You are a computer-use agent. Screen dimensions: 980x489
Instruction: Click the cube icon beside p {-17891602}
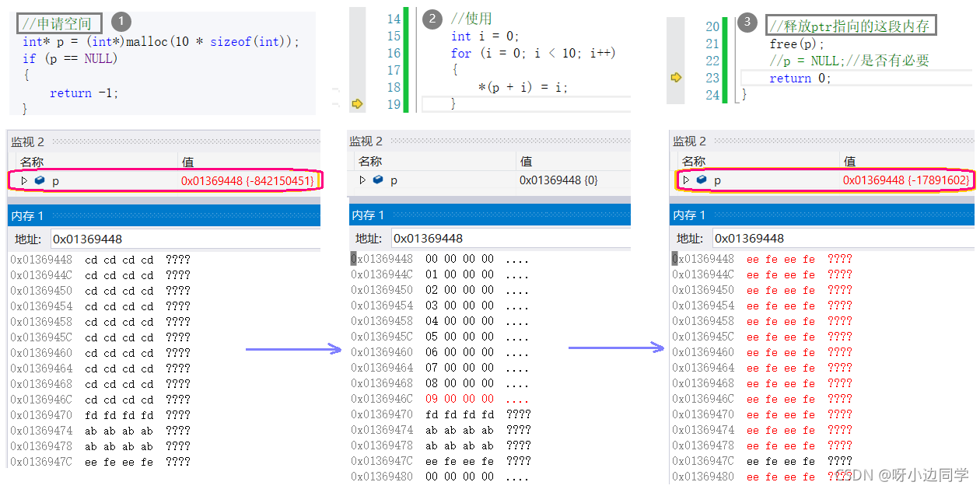[x=702, y=180]
